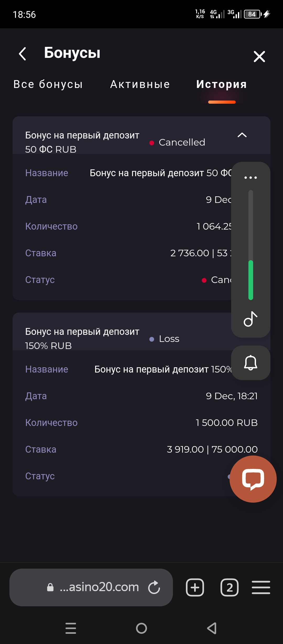This screenshot has width=283, height=644.
Task: Open a new browser tab
Action: [x=195, y=587]
